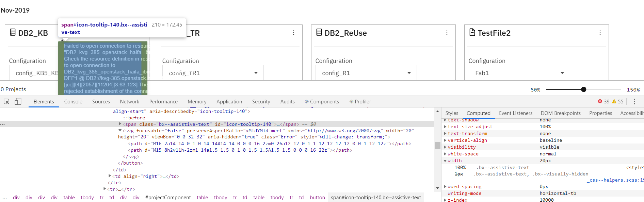The height and width of the screenshot is (202, 644).
Task: Open DevTools customize menu (three dots)
Action: (634, 101)
